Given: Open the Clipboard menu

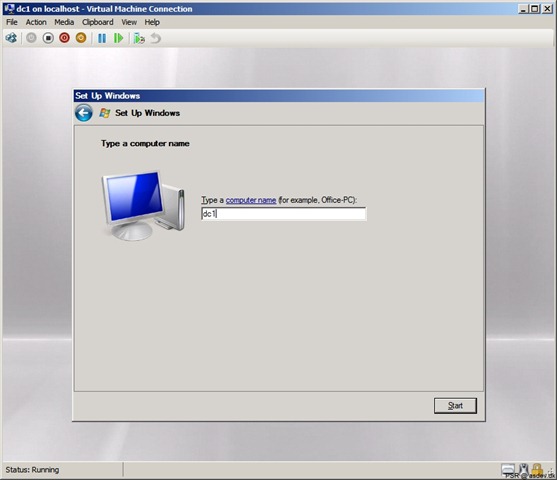Looking at the screenshot, I should click(98, 22).
